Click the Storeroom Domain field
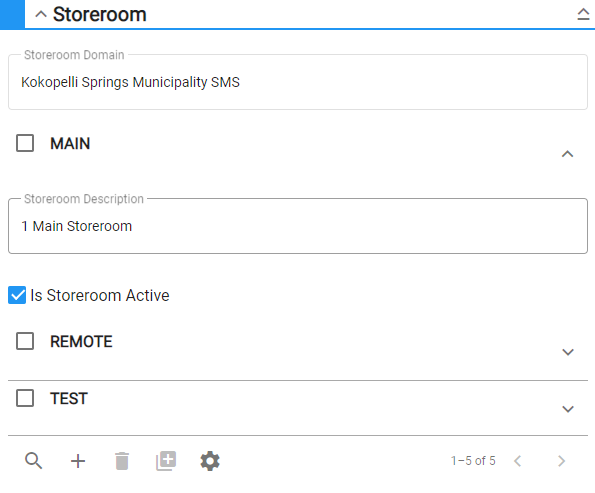This screenshot has height=493, width=595. pyautogui.click(x=298, y=82)
